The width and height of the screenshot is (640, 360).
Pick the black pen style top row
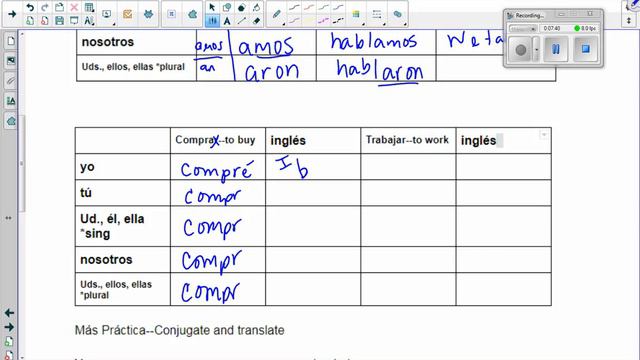point(294,7)
